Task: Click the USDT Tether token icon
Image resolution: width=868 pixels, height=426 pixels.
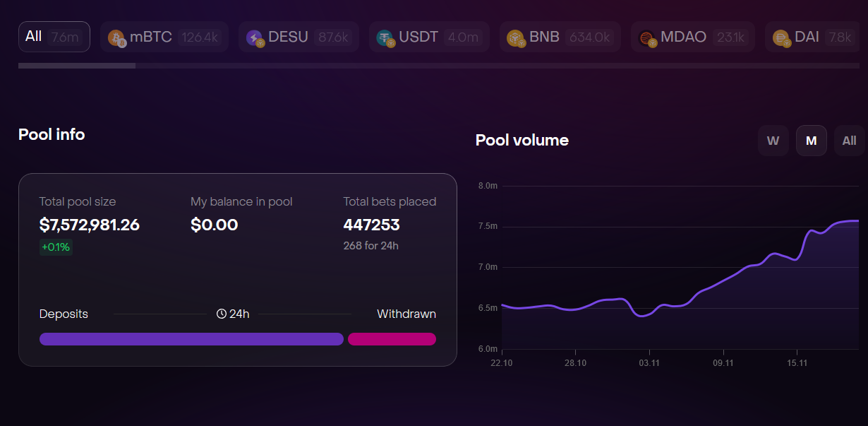Action: [x=385, y=37]
